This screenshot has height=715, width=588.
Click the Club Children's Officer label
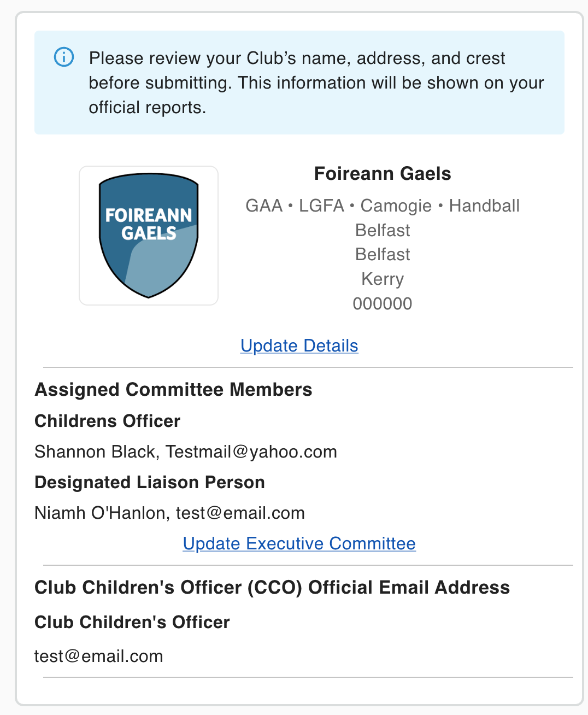pyautogui.click(x=132, y=622)
